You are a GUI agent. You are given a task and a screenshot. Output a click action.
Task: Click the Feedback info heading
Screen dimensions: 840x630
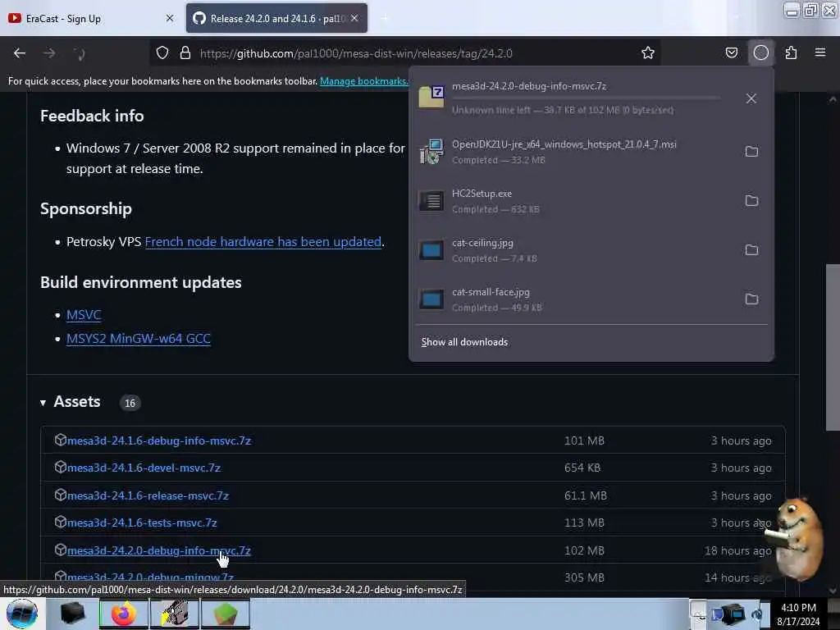coord(92,116)
